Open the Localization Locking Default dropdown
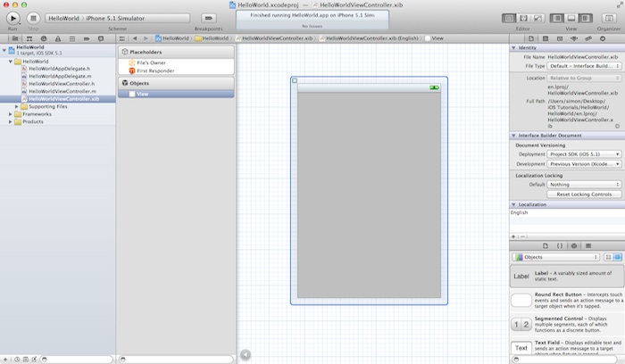Screen dimensions: 625x364 [585, 185]
